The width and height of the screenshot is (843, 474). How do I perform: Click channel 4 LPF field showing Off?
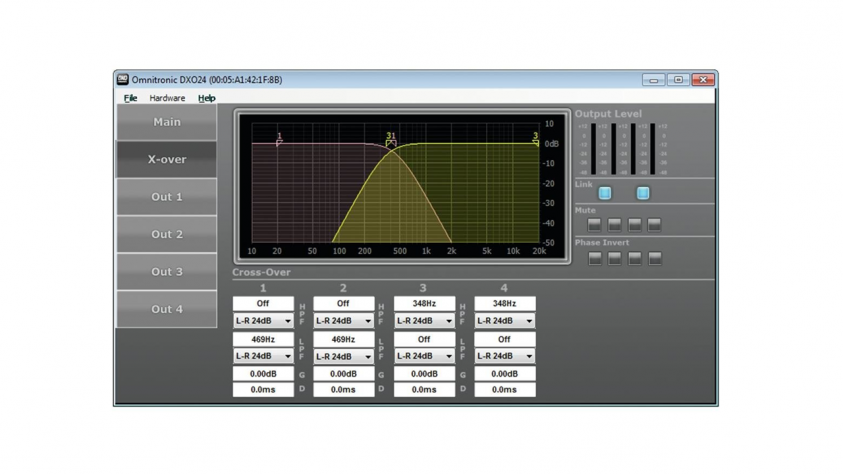pyautogui.click(x=505, y=339)
